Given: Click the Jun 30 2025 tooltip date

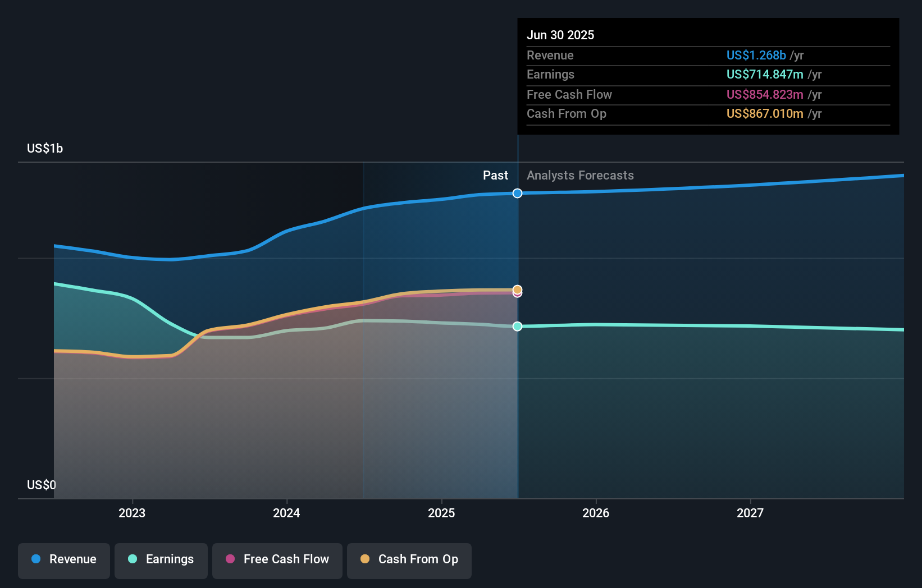Looking at the screenshot, I should click(560, 35).
